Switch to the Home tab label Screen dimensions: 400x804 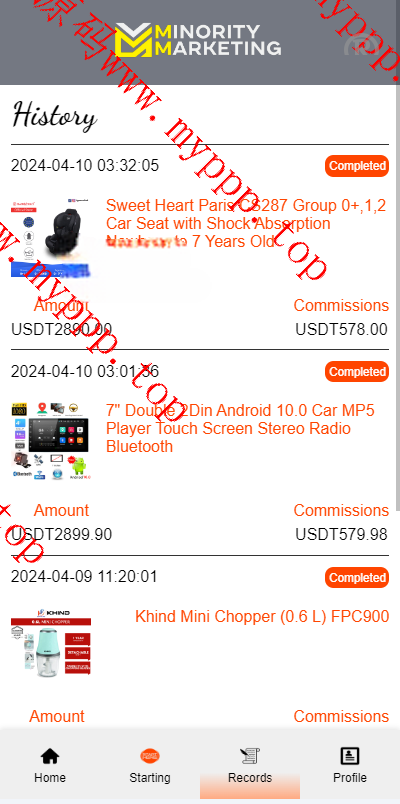pyautogui.click(x=50, y=777)
